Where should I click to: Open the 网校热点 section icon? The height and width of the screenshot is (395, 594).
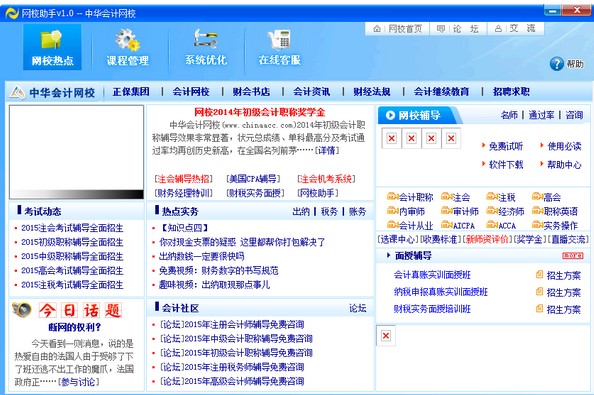tap(52, 39)
